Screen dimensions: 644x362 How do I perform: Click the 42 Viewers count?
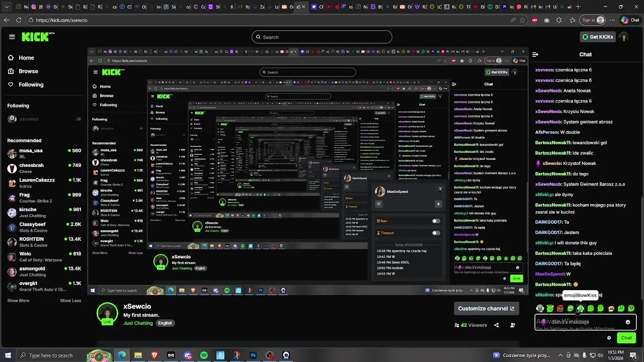pos(471,325)
